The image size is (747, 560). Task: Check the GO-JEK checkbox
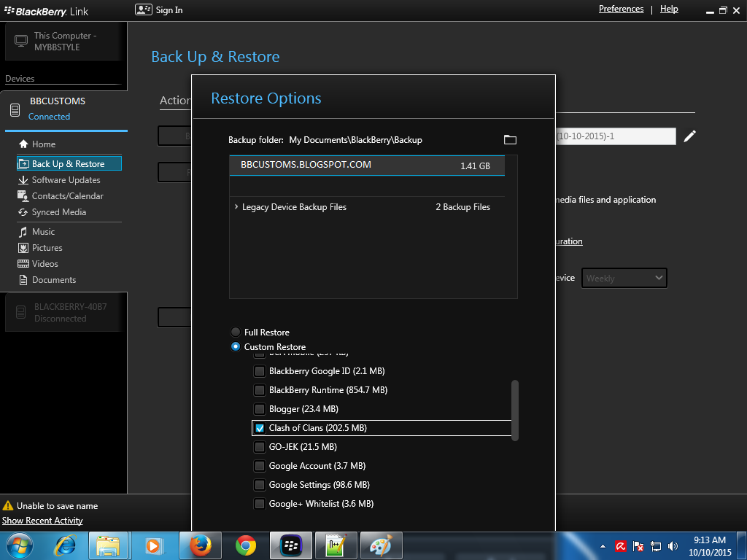pos(259,447)
